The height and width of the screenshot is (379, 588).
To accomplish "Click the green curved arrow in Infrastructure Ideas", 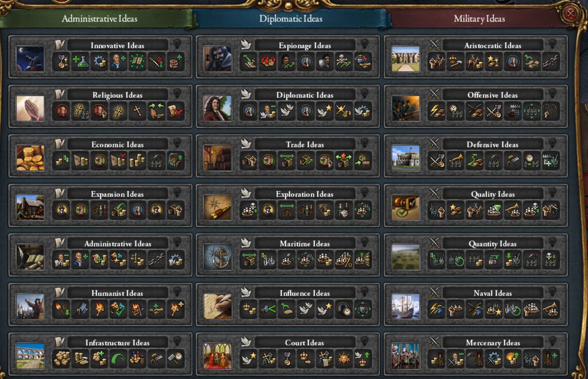I will point(118,359).
